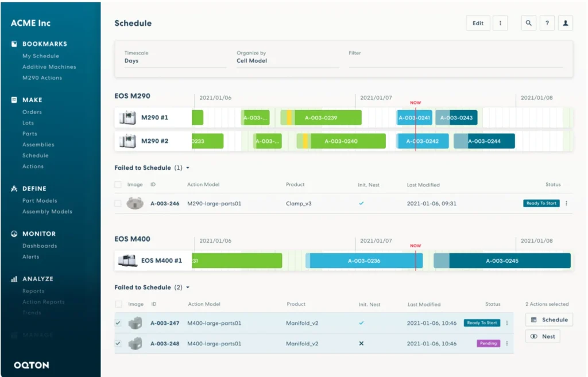Viewport: 588px width, 377px height.
Task: Open the header three-dot options menu
Action: (x=500, y=24)
